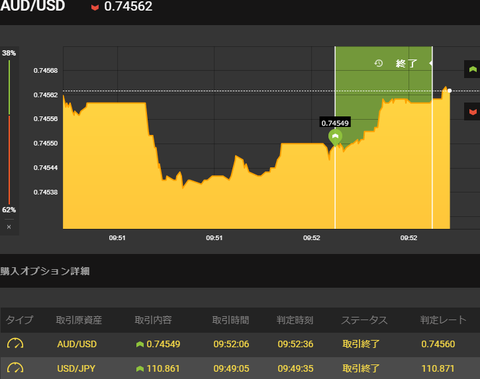This screenshot has height=379, width=480.
Task: Click the gauge type icon in AUD/USD row
Action: pos(15,343)
